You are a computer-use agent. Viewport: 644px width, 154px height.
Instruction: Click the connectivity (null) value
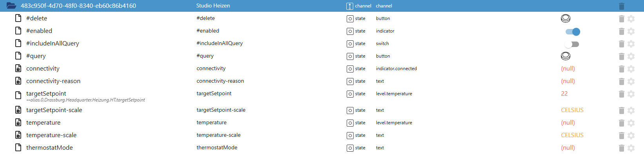click(x=568, y=69)
